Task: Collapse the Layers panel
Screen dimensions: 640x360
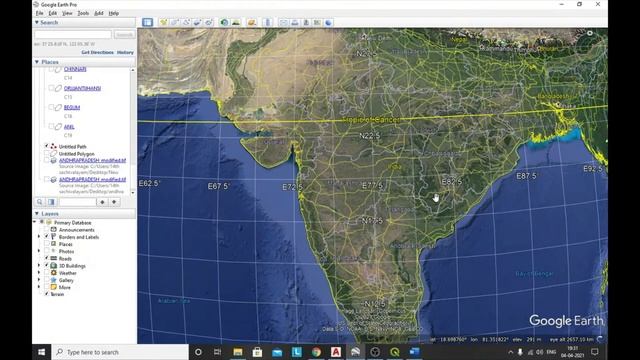Action: point(37,213)
